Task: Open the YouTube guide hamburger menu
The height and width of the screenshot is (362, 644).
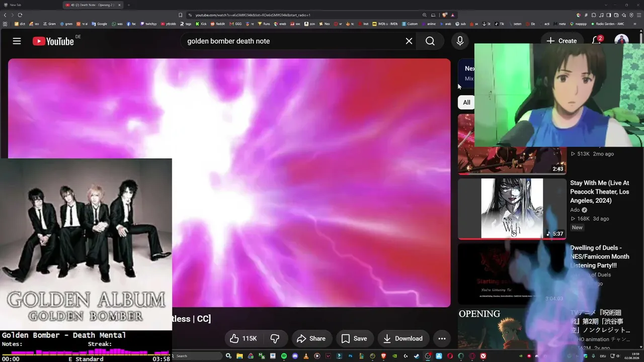Action: (x=17, y=41)
